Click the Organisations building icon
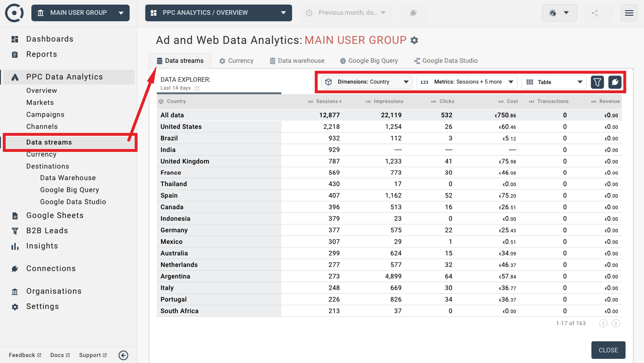Screen dimensions: 644x363 [15, 291]
